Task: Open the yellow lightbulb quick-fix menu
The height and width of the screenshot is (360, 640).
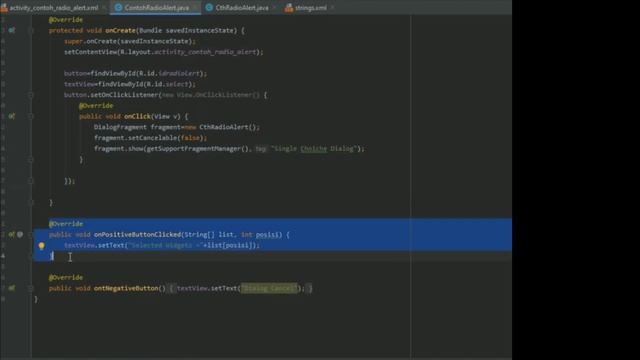Action: click(41, 246)
